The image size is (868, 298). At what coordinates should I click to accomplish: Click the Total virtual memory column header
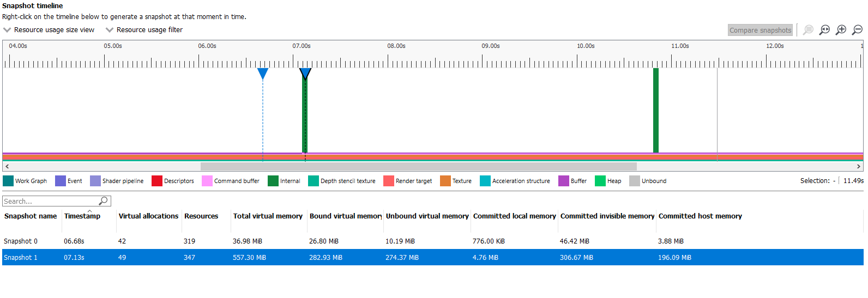268,216
